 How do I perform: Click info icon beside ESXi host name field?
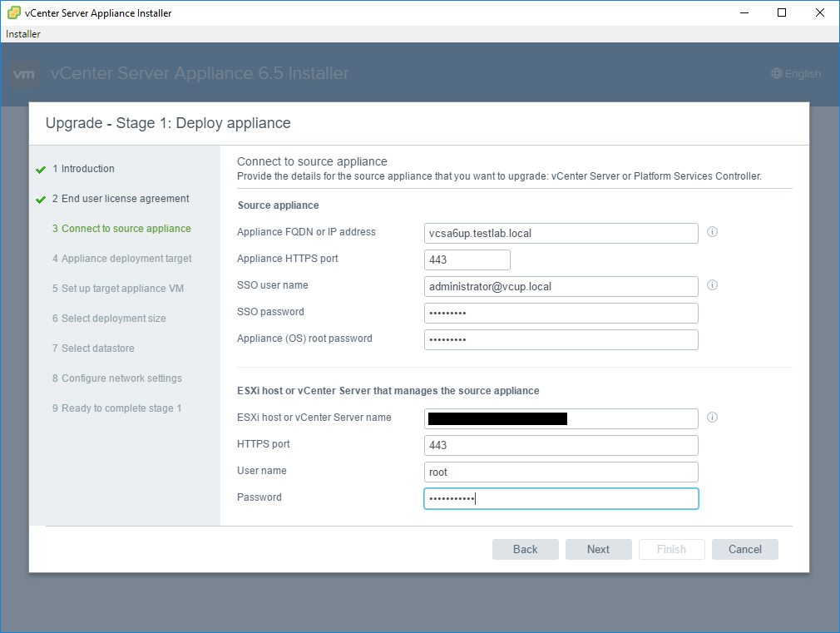click(712, 417)
